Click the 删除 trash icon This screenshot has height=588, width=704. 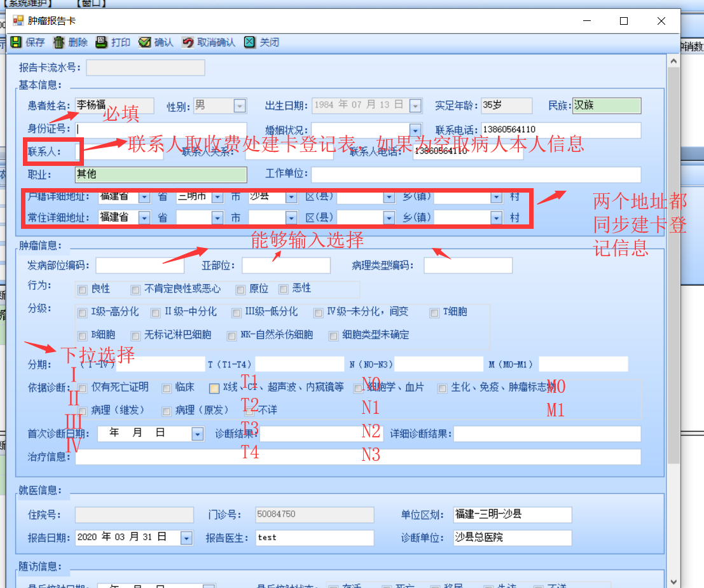[59, 42]
